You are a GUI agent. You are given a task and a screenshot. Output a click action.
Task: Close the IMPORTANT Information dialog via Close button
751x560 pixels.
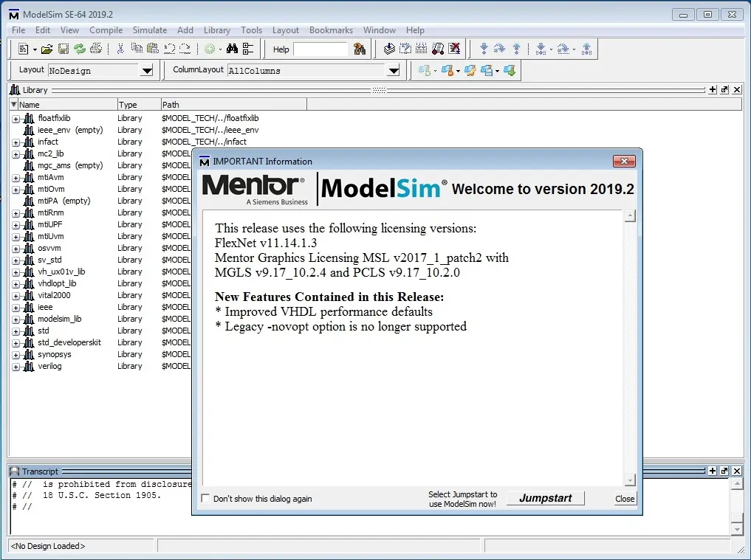pyautogui.click(x=625, y=499)
